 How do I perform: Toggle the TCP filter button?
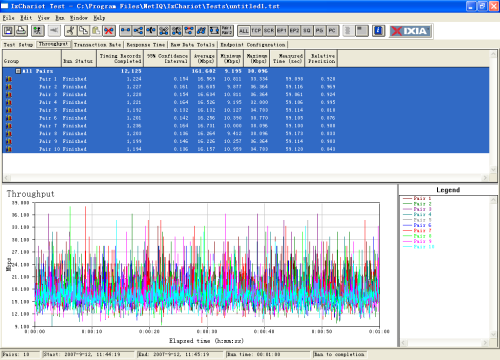click(256, 31)
